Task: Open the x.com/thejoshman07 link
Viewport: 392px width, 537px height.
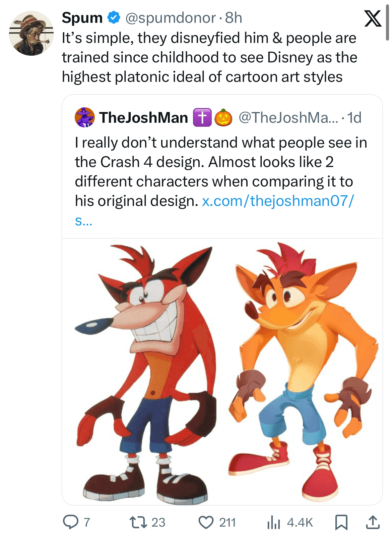Action: click(277, 201)
